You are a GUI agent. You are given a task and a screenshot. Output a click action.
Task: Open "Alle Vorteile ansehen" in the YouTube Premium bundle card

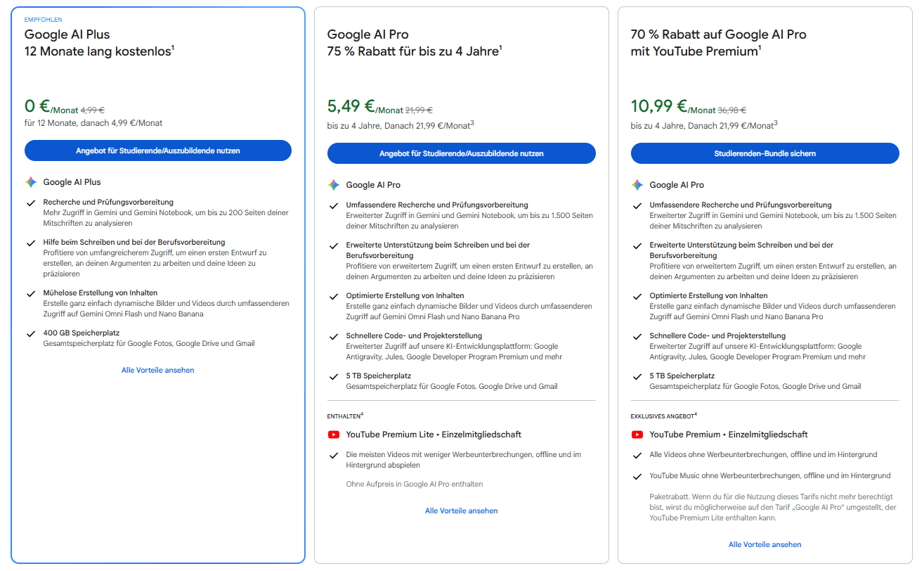pos(765,544)
